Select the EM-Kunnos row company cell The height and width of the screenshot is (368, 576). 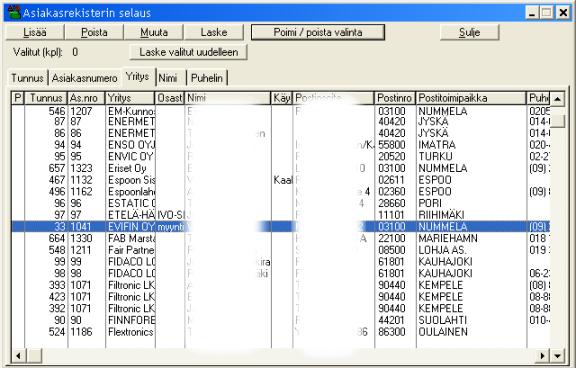[x=130, y=111]
